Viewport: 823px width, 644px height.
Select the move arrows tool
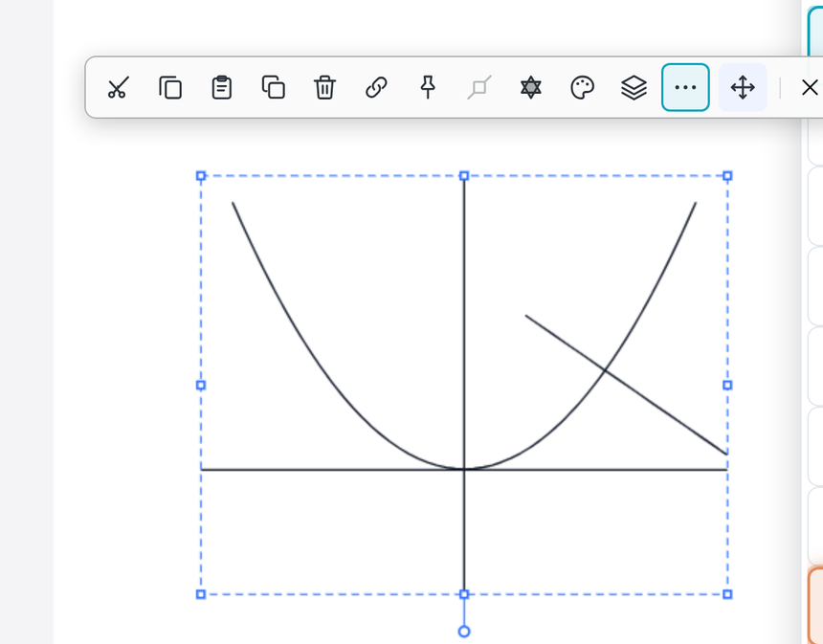point(743,88)
